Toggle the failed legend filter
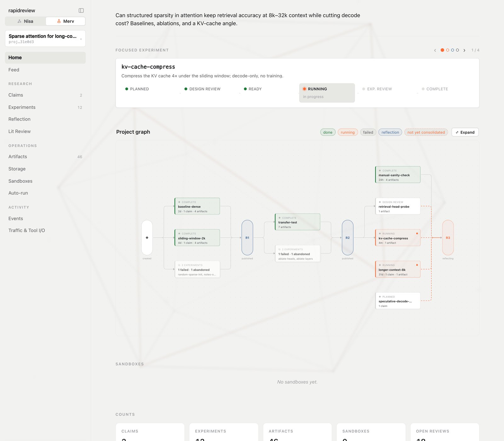Viewport: 504px width, 441px height. click(x=368, y=132)
